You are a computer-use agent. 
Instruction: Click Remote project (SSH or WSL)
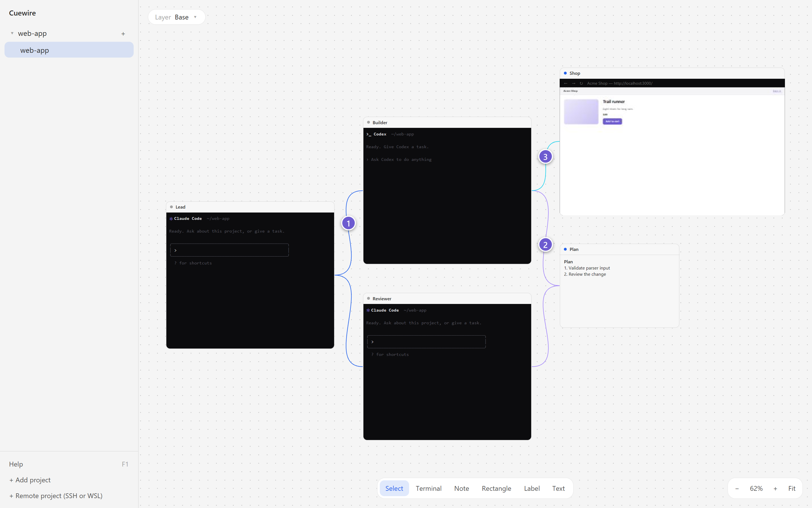click(56, 496)
